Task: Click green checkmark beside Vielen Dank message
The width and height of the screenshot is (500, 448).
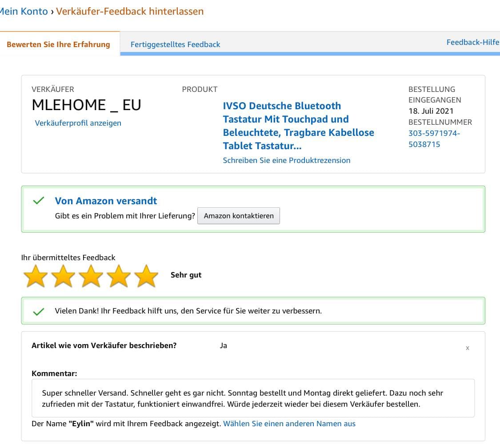Action: coord(39,311)
